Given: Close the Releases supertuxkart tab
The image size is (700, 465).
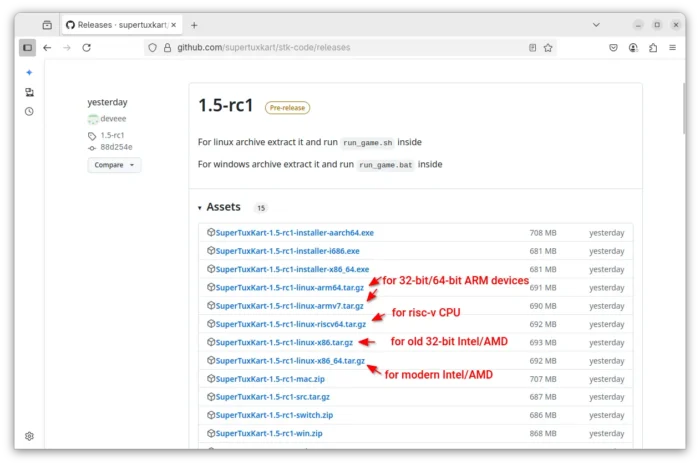Looking at the screenshot, I should (x=174, y=25).
